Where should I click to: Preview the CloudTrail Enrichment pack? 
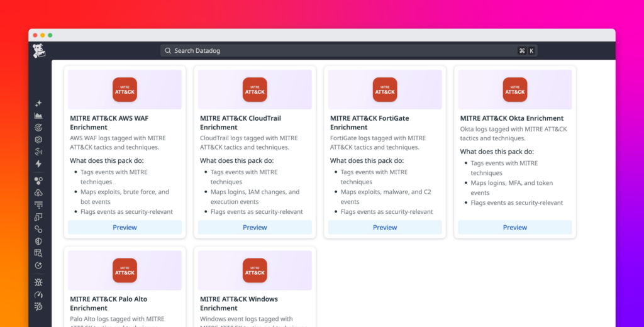click(x=255, y=227)
